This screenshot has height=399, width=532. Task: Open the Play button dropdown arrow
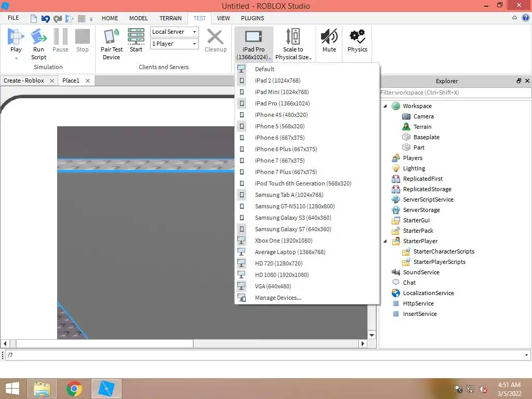[16, 58]
